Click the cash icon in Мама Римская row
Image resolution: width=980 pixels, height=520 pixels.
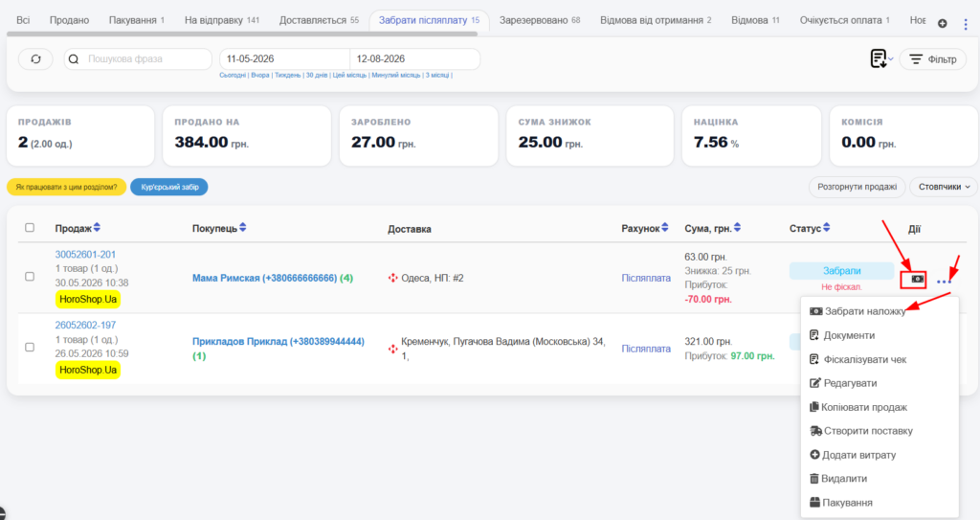(x=918, y=279)
